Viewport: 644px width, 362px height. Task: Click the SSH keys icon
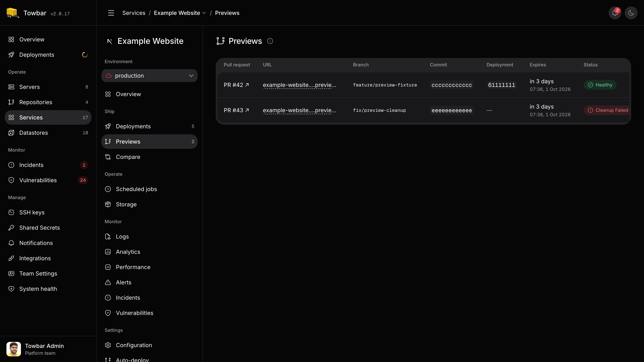click(x=11, y=212)
